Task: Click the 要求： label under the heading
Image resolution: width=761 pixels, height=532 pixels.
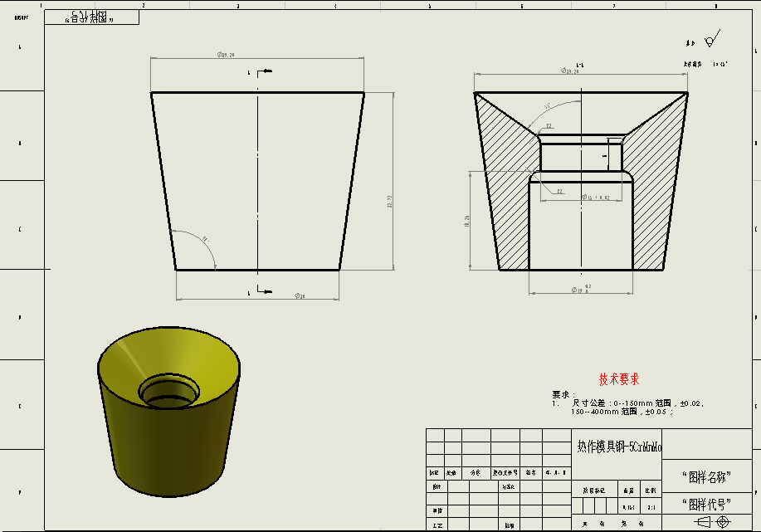Action: tap(563, 394)
